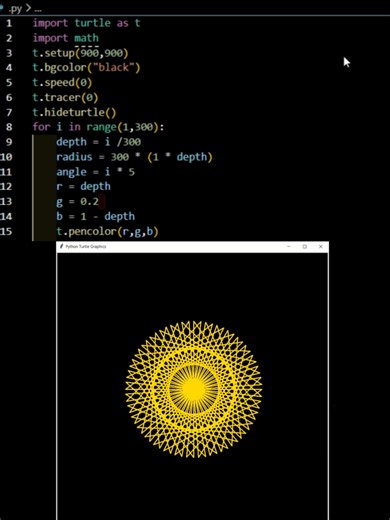Click the t.hideturtle() code line
Image resolution: width=390 pixels, height=520 pixels.
click(74, 112)
